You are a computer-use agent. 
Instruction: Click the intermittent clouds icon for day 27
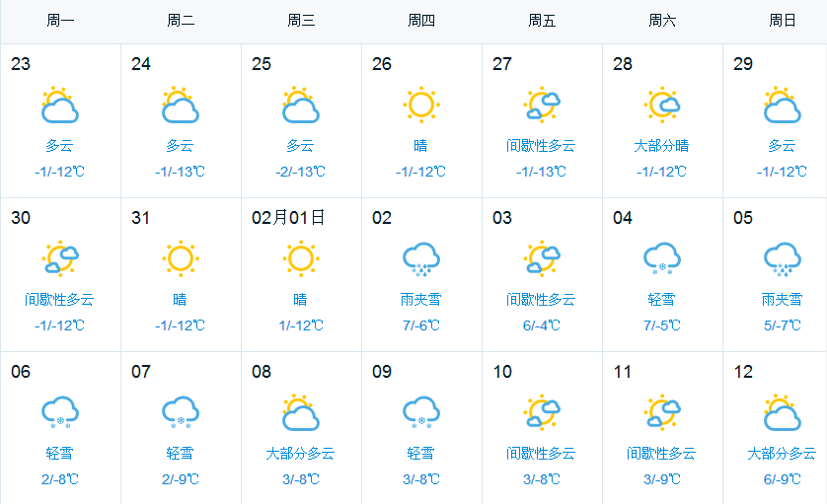tap(542, 105)
